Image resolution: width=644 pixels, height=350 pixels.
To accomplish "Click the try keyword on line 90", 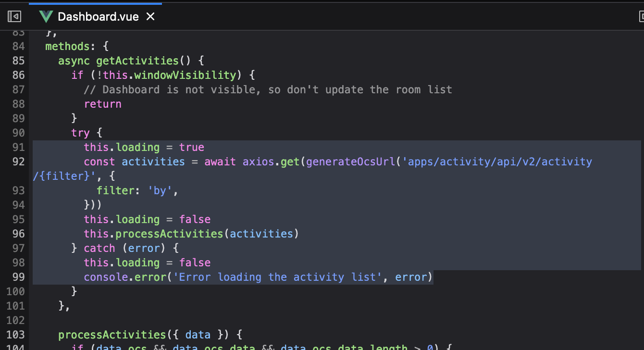I will 80,133.
